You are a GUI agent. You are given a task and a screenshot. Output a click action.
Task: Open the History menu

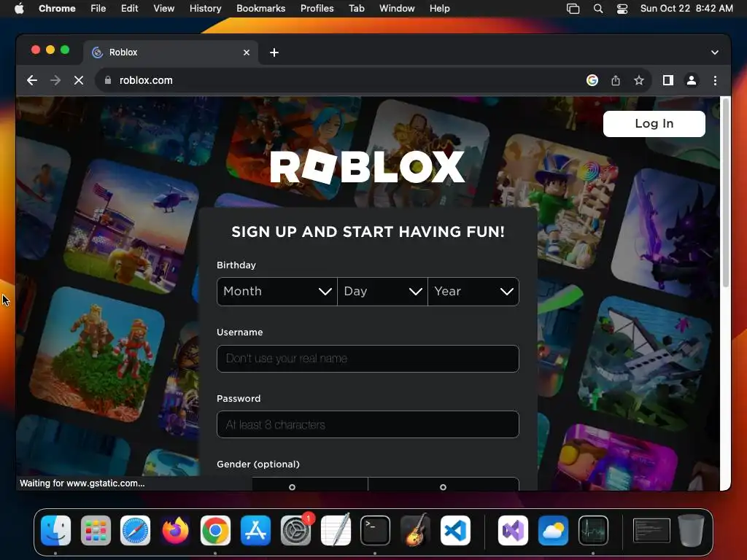tap(205, 9)
